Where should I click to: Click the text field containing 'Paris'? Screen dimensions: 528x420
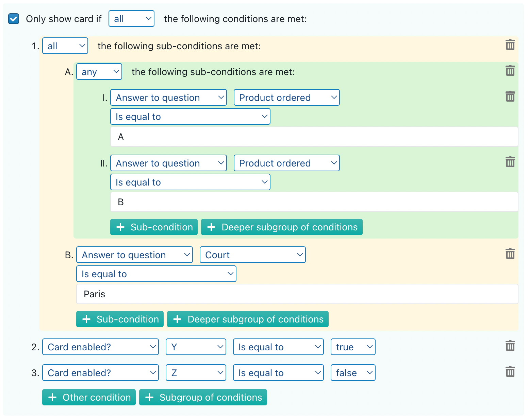[x=297, y=294]
